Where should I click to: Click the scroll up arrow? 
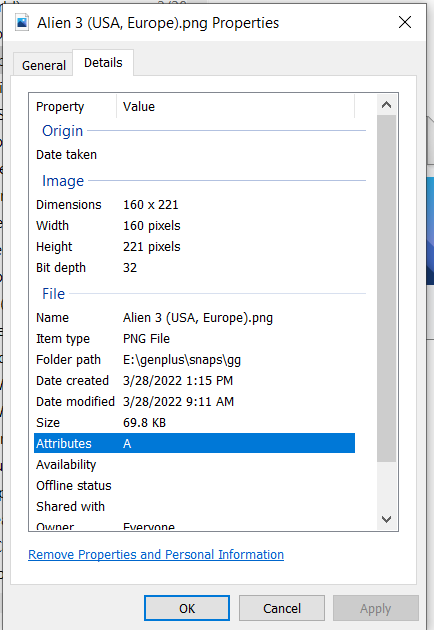(x=386, y=105)
